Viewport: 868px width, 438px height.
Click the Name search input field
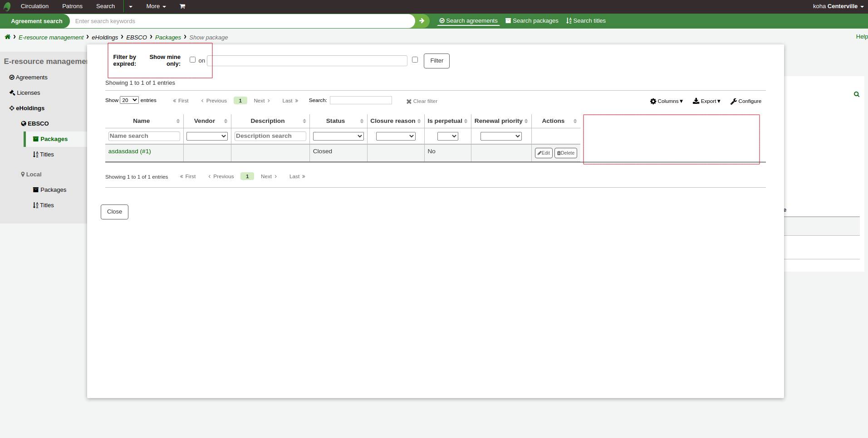(x=144, y=136)
